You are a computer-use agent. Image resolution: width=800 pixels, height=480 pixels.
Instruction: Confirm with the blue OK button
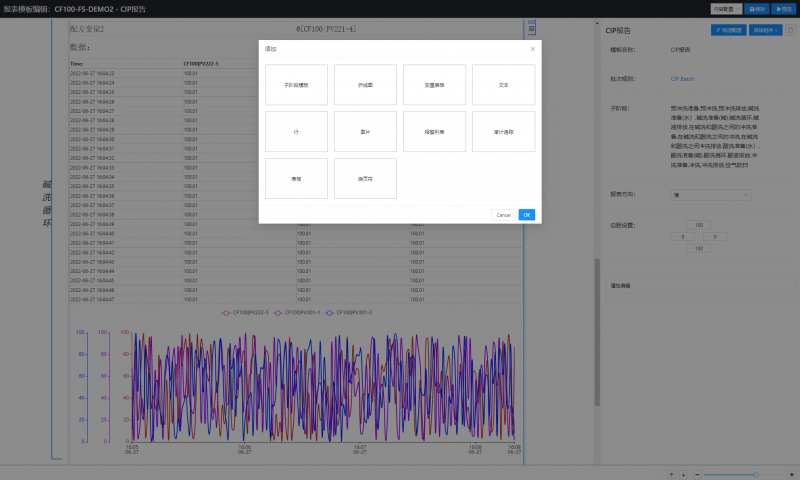(527, 215)
